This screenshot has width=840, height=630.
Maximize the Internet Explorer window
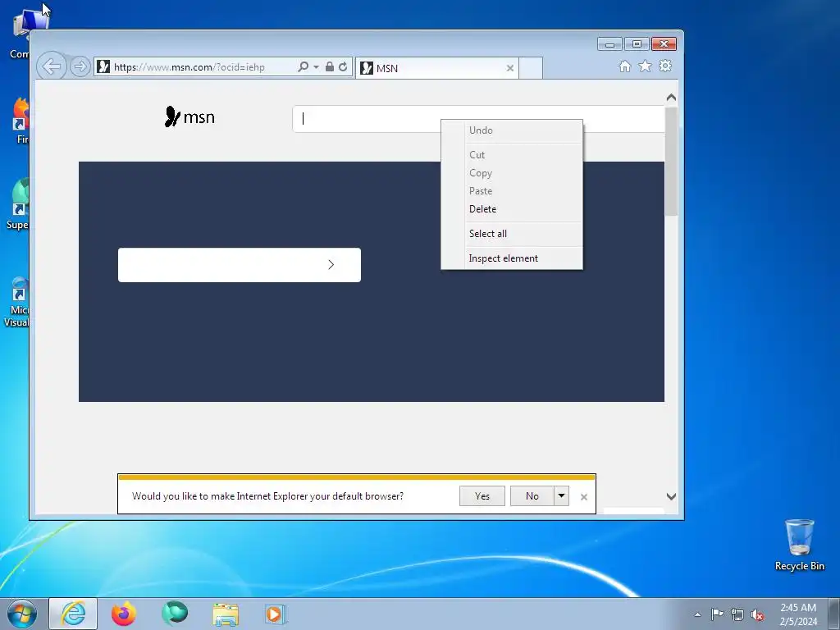click(x=637, y=44)
